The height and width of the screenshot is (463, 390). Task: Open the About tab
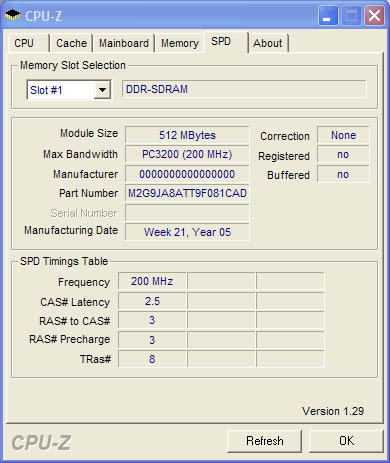click(268, 43)
